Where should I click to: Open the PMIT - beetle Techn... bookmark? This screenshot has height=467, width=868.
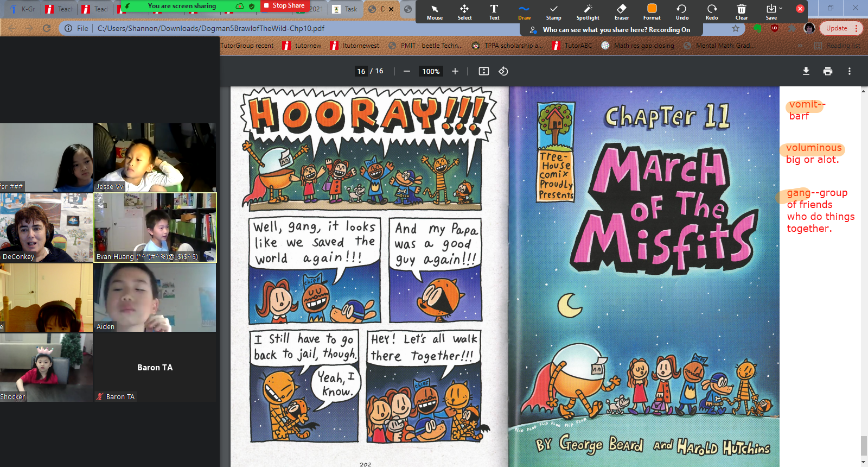pyautogui.click(x=426, y=46)
